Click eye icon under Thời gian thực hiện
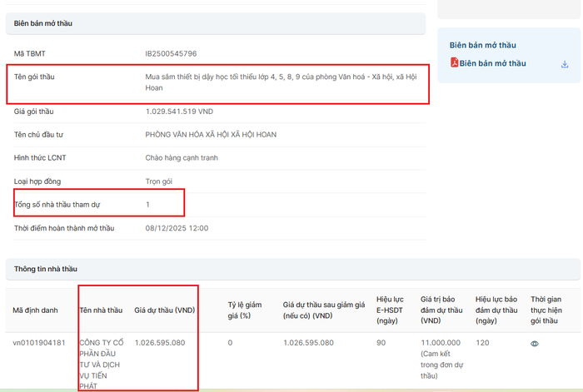Image resolution: width=583 pixels, height=392 pixels. (x=535, y=343)
